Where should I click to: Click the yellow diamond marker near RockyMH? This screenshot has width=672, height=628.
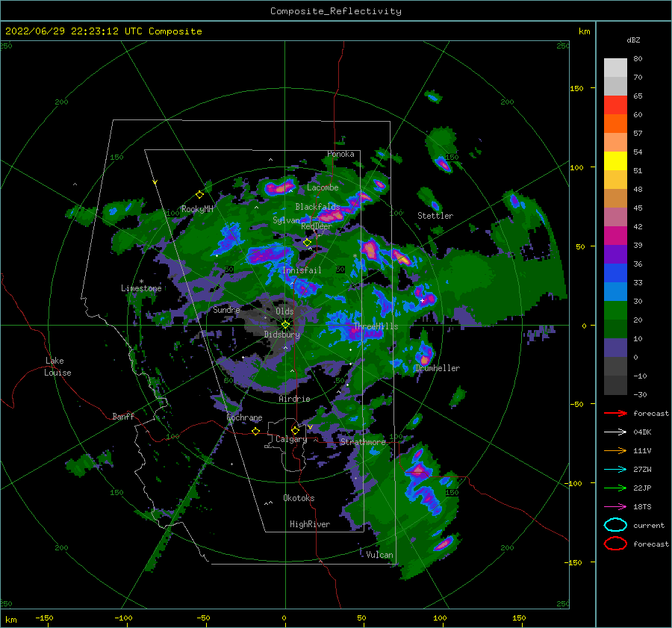coord(199,195)
